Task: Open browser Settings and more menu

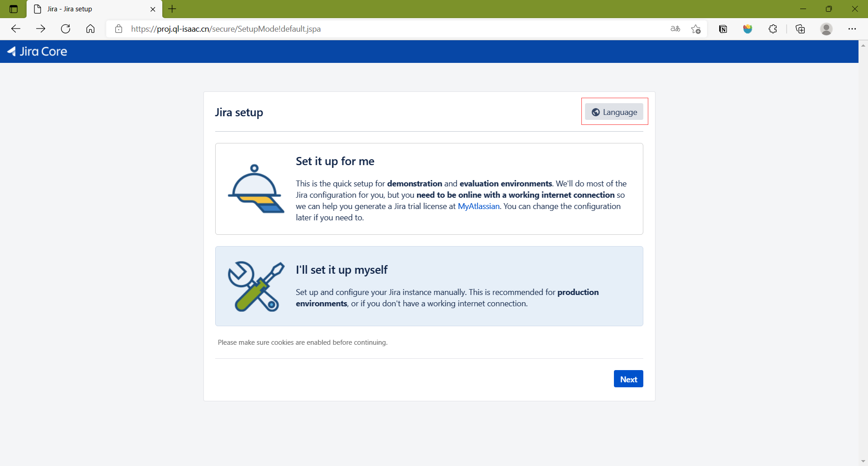Action: pyautogui.click(x=852, y=29)
